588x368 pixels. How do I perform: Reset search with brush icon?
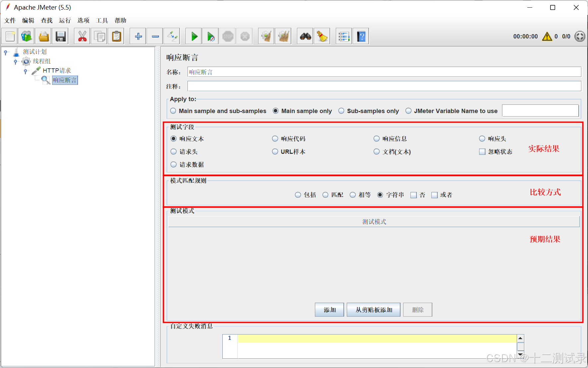point(322,36)
